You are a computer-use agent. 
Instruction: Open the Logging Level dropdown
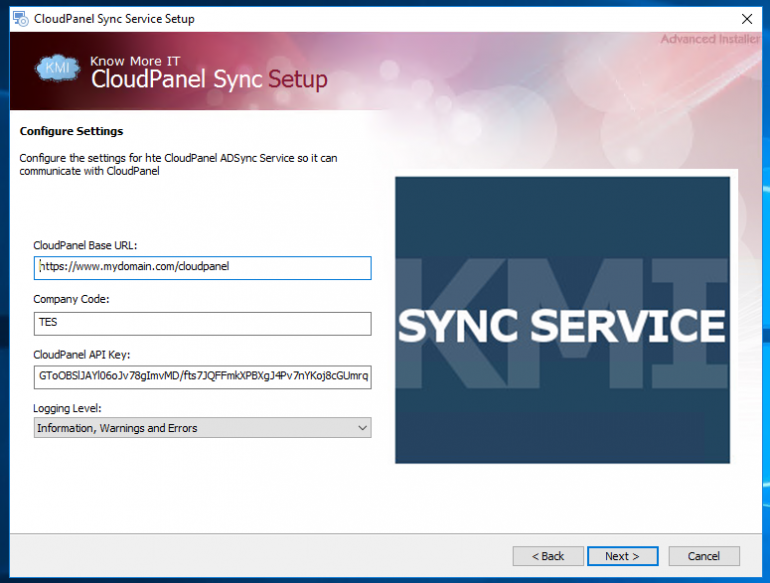coord(202,428)
